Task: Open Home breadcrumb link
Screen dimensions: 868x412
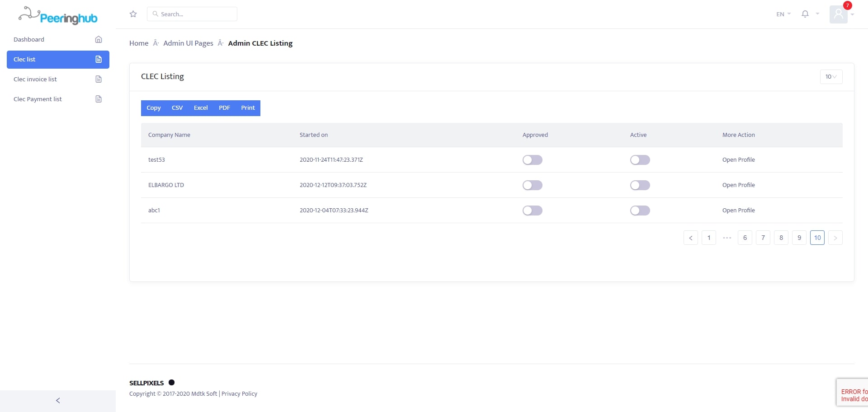Action: (139, 43)
